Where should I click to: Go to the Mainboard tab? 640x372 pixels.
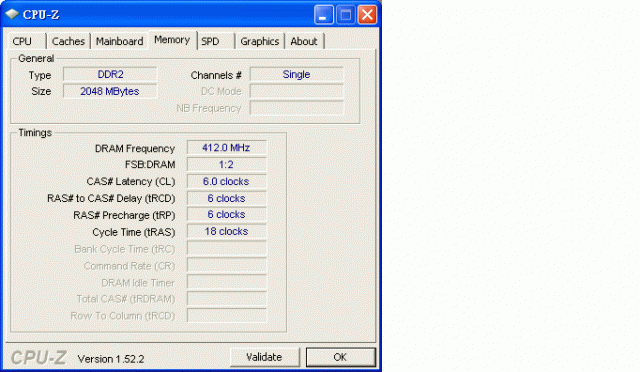[x=119, y=41]
